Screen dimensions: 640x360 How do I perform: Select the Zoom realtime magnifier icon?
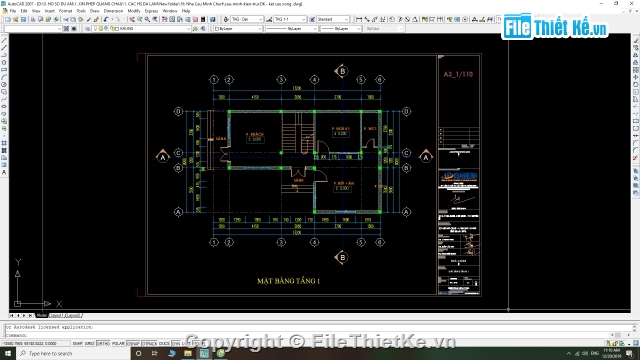[x=140, y=19]
